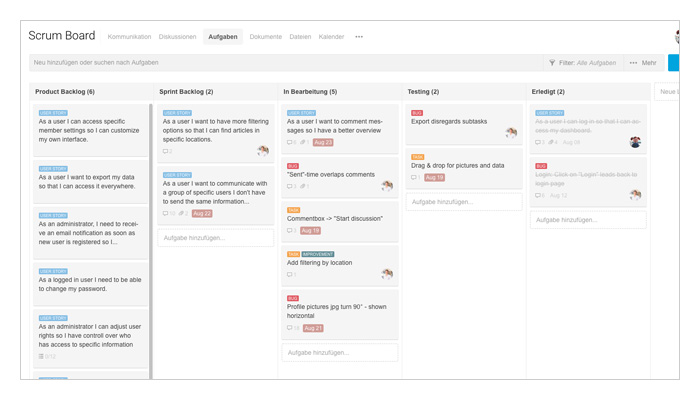The width and height of the screenshot is (700, 399).
Task: Click Aufgabe hinzufügen in In Bearbeitung
Action: click(340, 353)
